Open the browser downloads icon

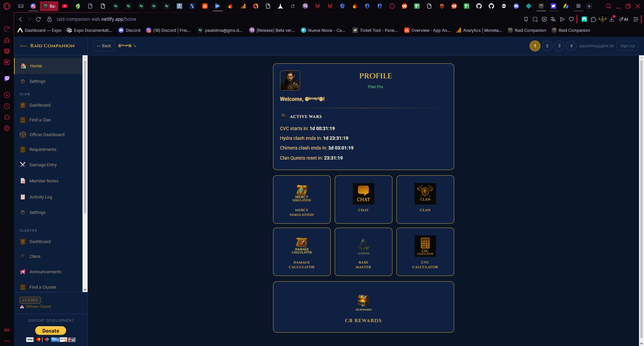[x=612, y=19]
